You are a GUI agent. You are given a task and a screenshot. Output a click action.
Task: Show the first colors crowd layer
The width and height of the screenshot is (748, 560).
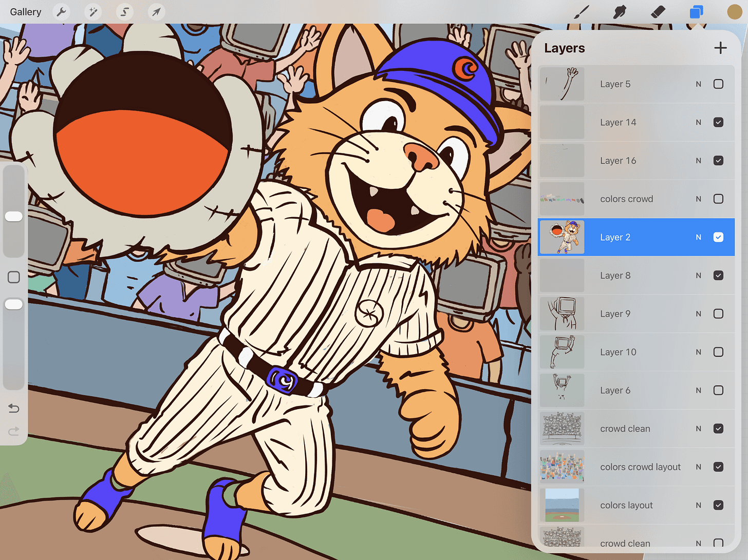coord(718,199)
